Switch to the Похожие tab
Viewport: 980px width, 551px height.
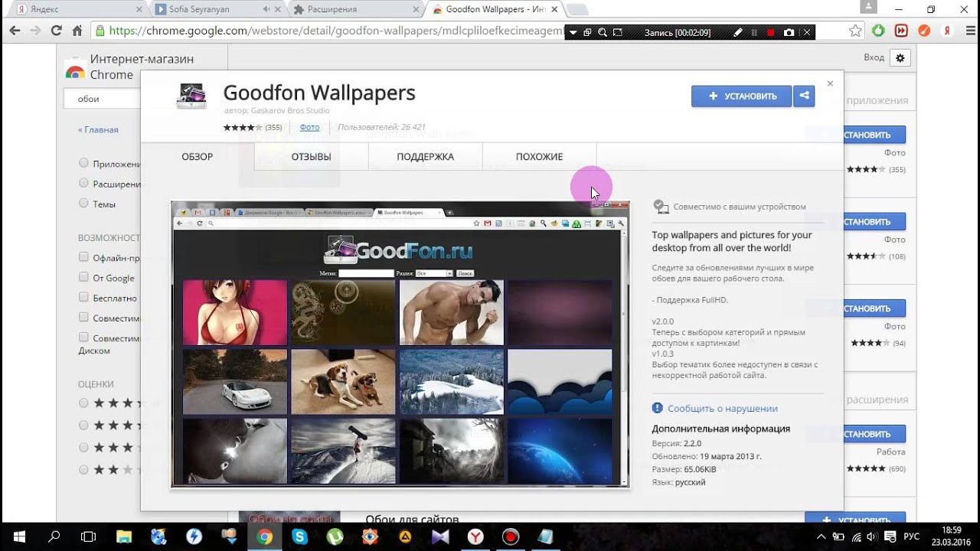539,156
